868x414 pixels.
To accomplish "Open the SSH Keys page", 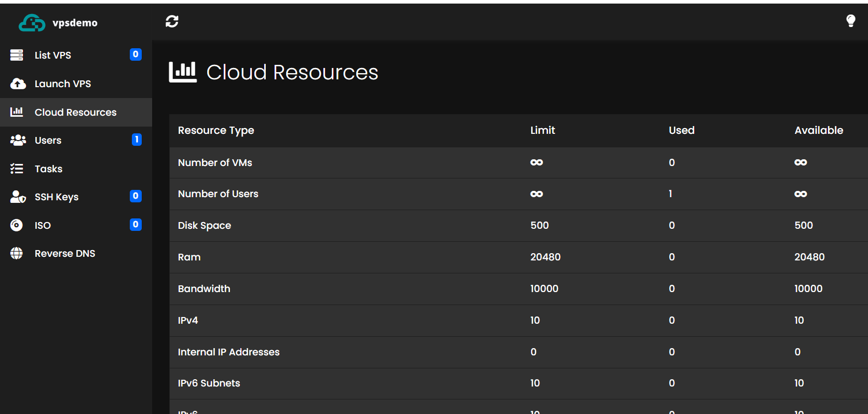I will tap(76, 197).
